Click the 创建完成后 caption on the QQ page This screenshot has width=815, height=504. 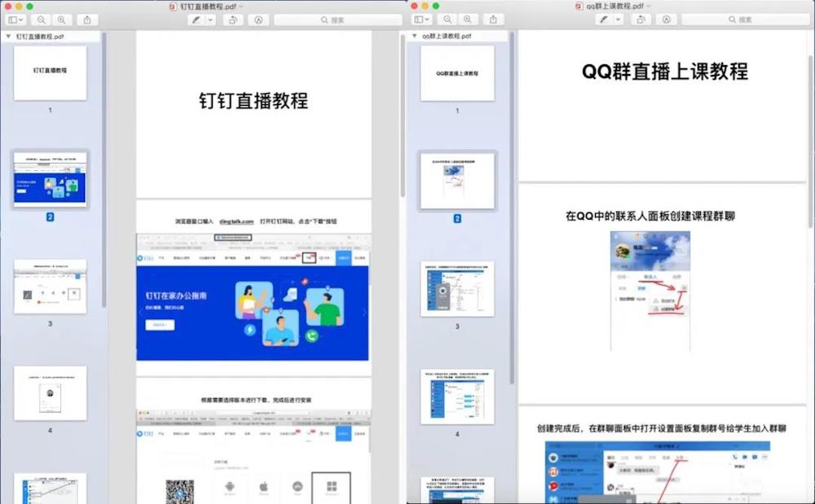[x=661, y=428]
